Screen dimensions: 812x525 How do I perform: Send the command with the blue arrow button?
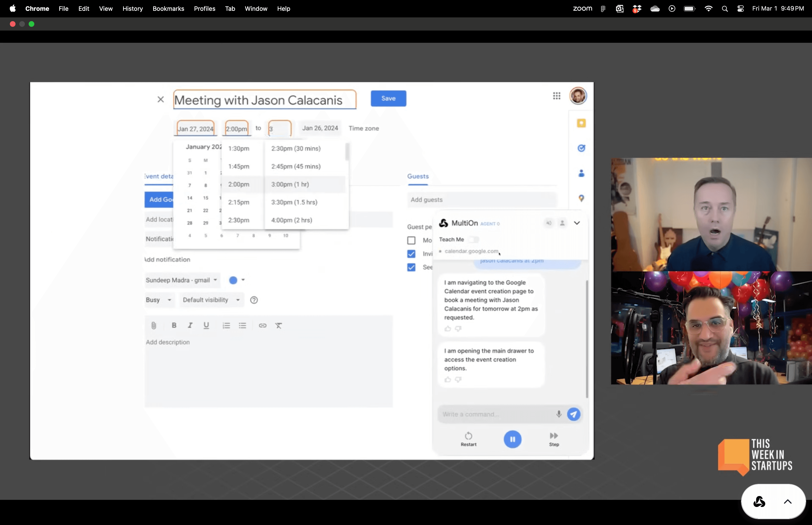click(x=574, y=414)
